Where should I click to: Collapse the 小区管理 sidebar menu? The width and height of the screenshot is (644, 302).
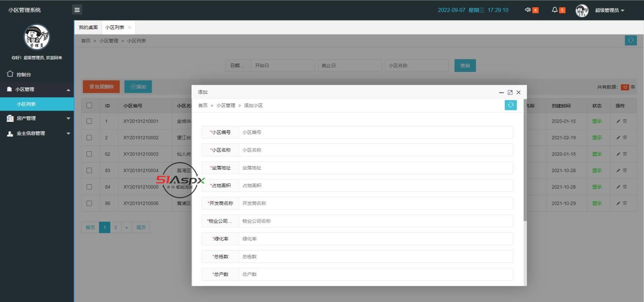(37, 89)
